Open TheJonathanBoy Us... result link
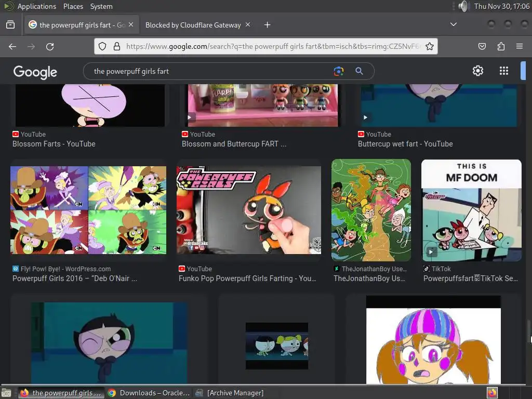 click(369, 278)
